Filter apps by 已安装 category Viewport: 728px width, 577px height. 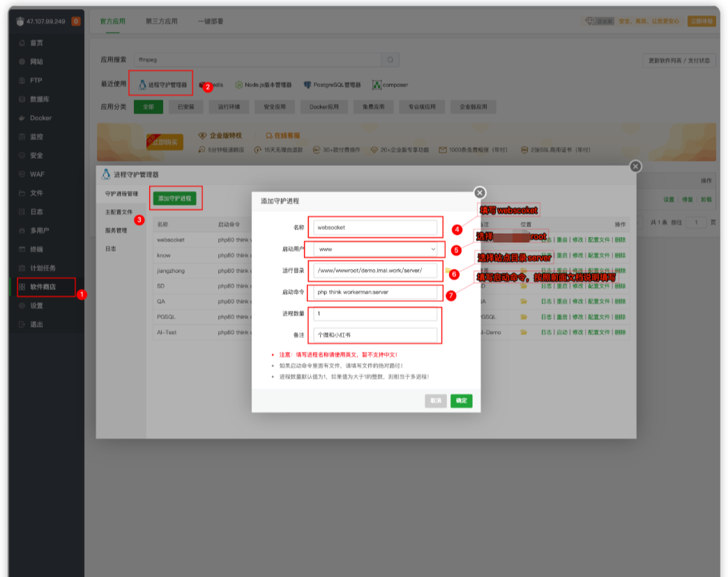point(186,107)
